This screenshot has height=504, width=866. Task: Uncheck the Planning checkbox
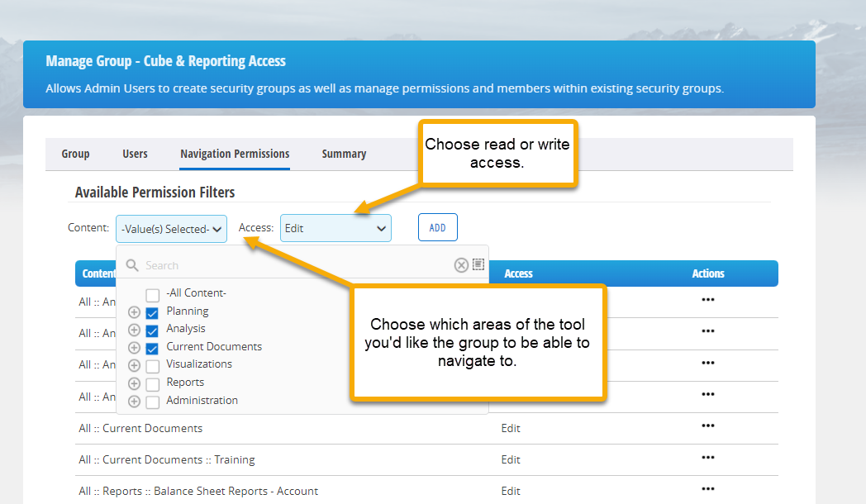point(152,313)
